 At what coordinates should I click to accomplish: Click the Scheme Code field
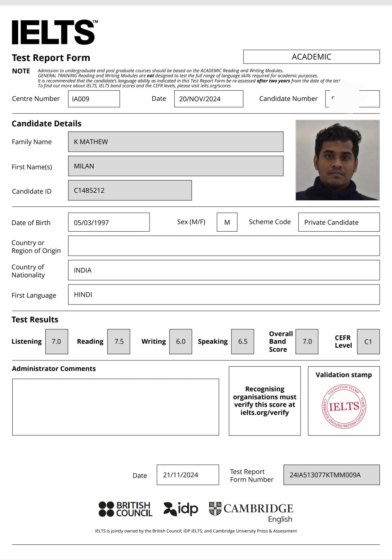coord(339,222)
